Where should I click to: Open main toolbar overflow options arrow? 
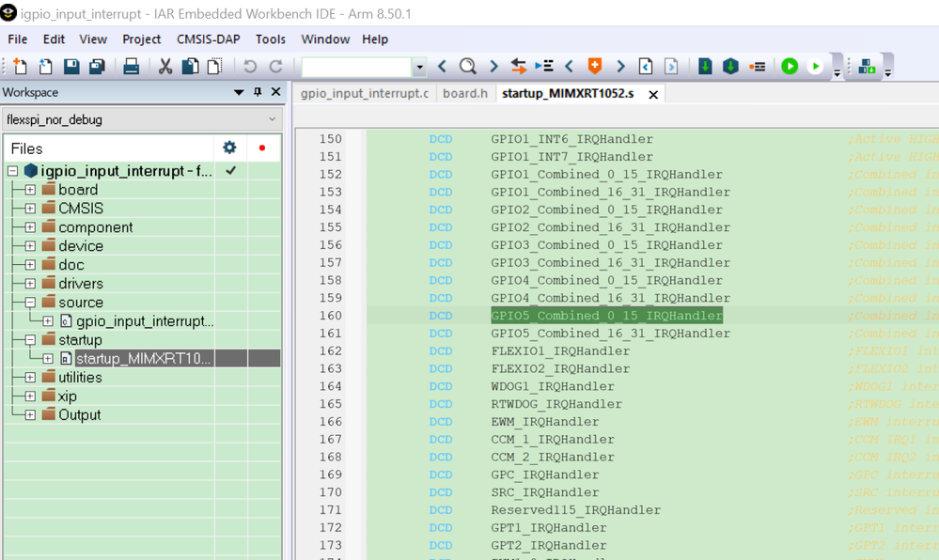[x=837, y=72]
